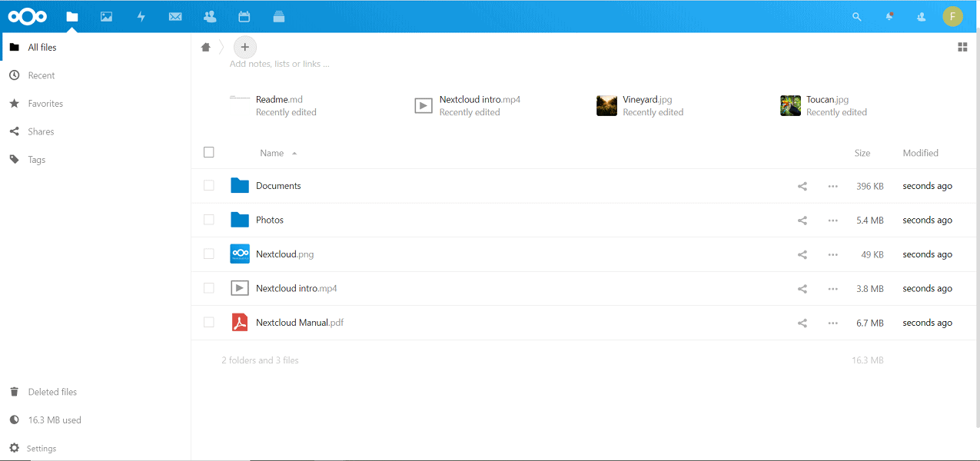
Task: Open actions menu for Nextcloud.png
Action: click(832, 254)
